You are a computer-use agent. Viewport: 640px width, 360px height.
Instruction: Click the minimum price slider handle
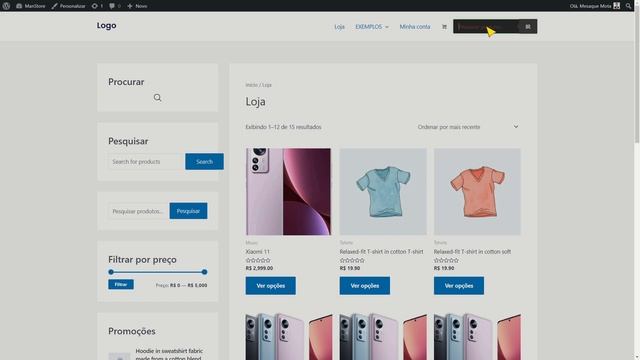click(x=111, y=272)
